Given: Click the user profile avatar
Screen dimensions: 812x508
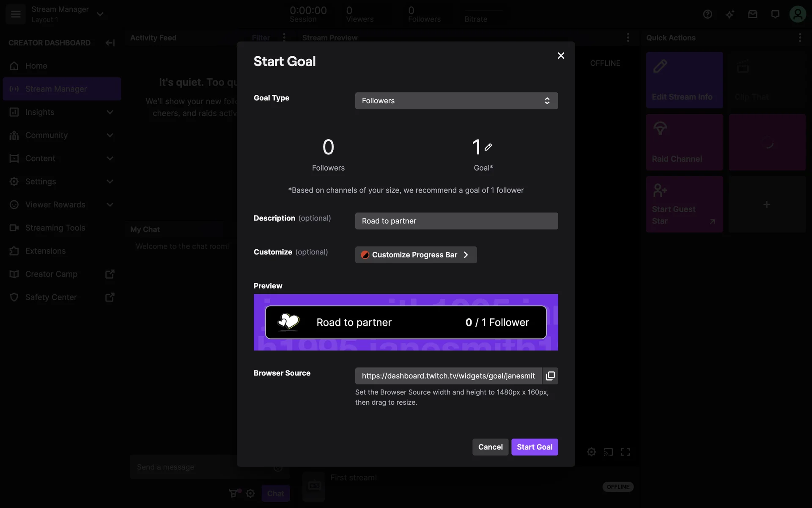Looking at the screenshot, I should [798, 14].
